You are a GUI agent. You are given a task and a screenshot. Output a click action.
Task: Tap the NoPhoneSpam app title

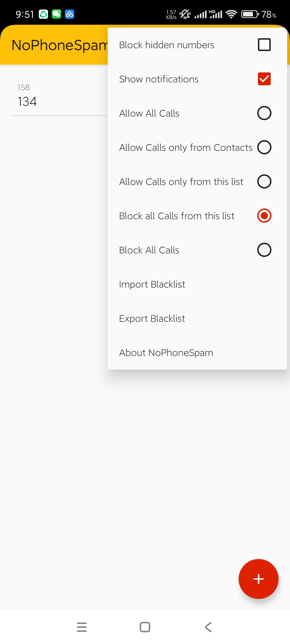[60, 45]
